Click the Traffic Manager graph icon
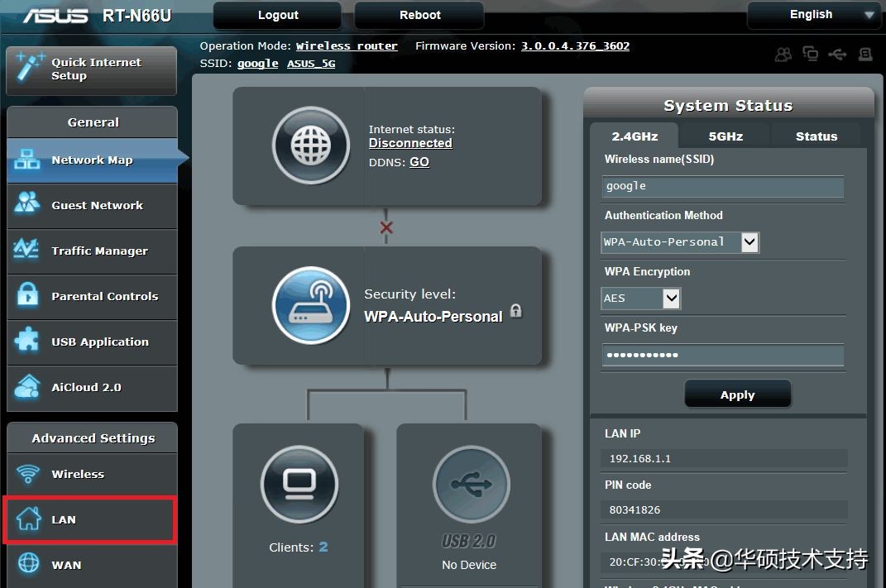 [x=26, y=249]
